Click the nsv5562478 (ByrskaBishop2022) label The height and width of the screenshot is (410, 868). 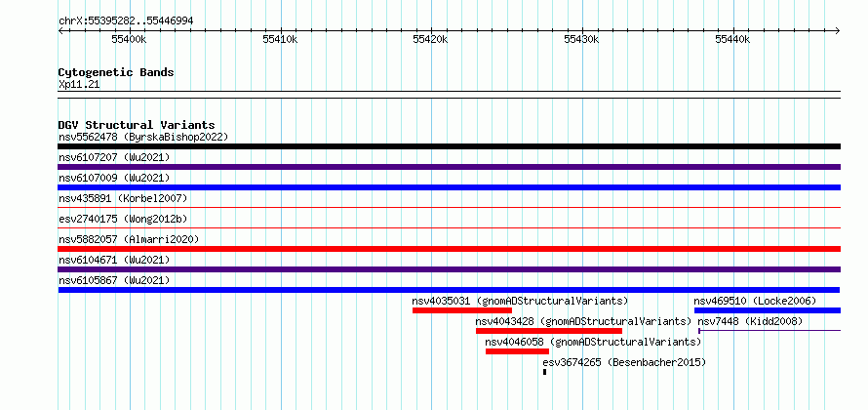143,137
